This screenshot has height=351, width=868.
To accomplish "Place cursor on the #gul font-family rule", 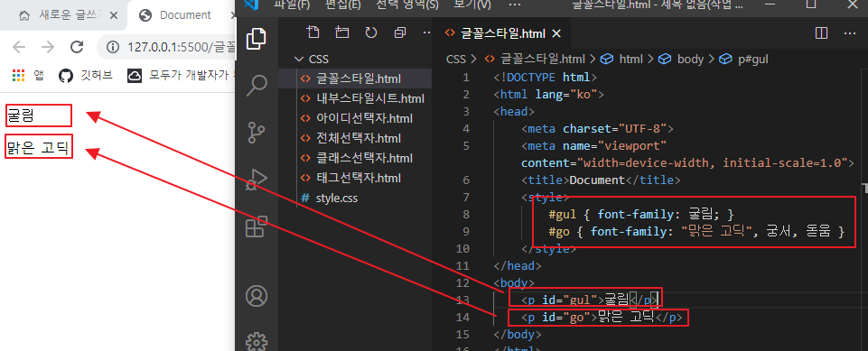I will pyautogui.click(x=640, y=214).
